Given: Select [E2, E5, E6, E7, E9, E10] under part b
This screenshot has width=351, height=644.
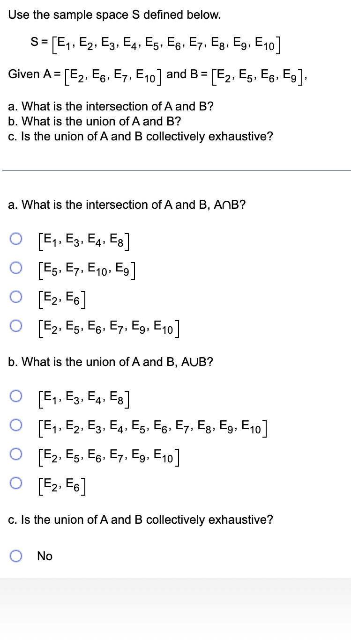Looking at the screenshot, I should point(16,455).
